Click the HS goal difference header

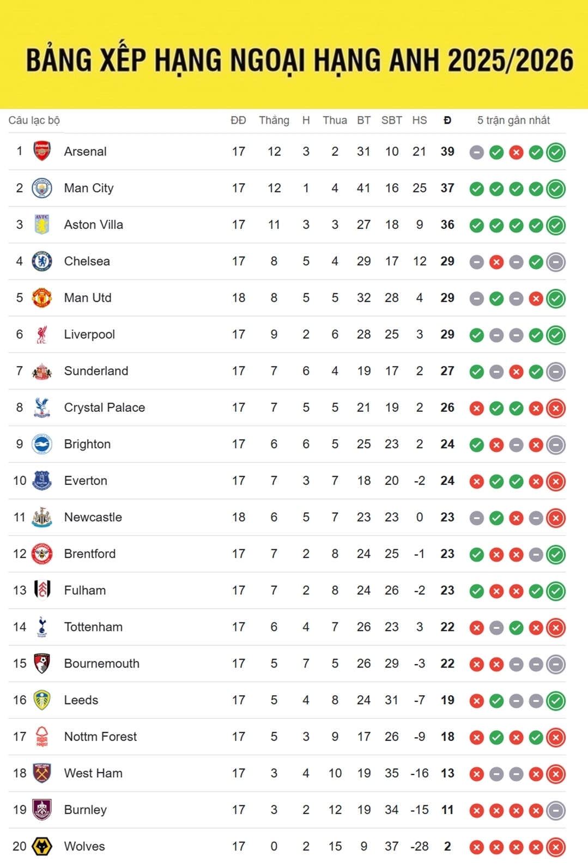pos(419,120)
